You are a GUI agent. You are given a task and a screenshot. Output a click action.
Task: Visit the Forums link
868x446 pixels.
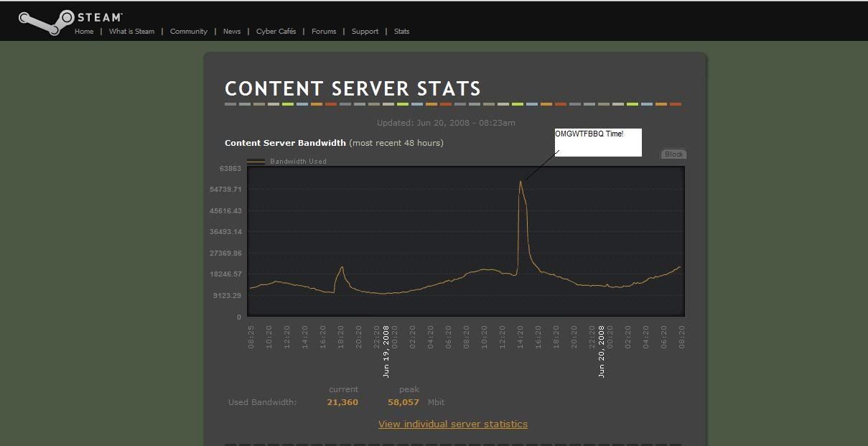coord(324,32)
